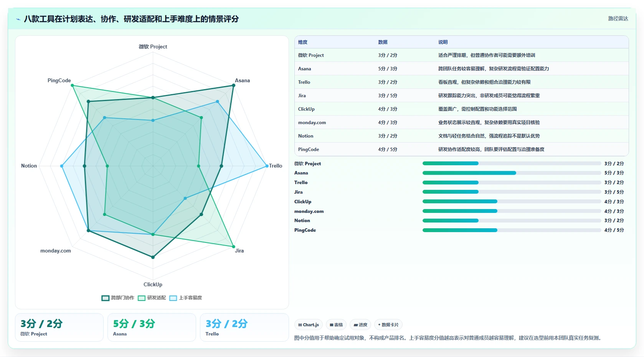Select the 微软 Project table row name
Image resolution: width=644 pixels, height=357 pixels.
[311, 55]
